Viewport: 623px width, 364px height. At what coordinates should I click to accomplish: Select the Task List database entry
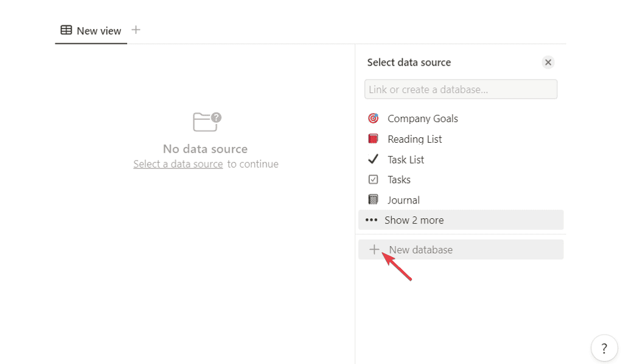coord(406,160)
